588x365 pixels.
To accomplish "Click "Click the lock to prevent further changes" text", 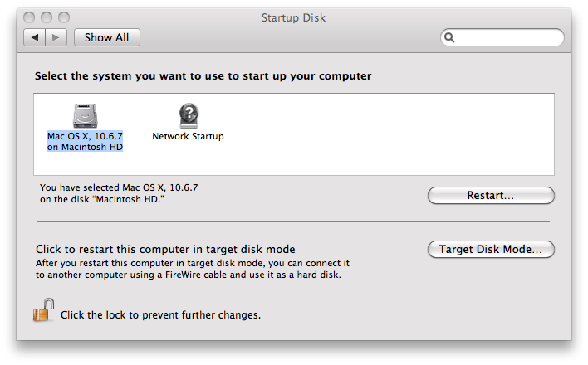I will click(x=160, y=315).
